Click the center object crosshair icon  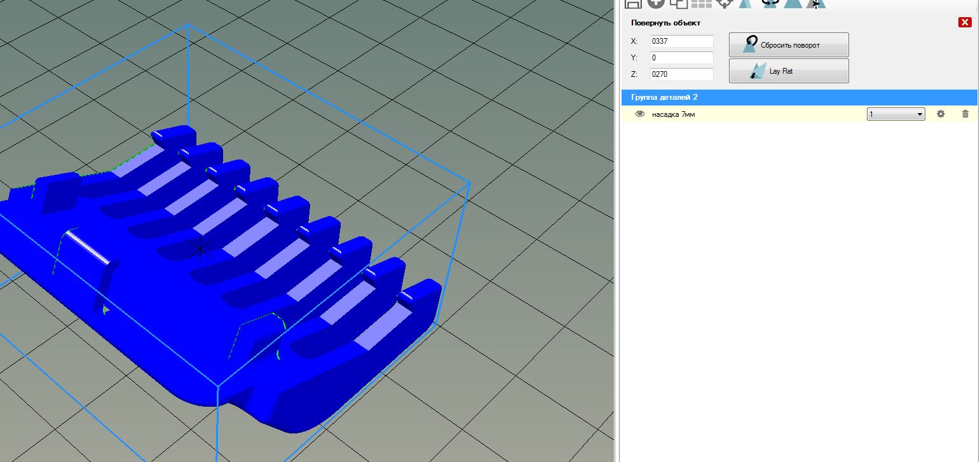tap(725, 3)
